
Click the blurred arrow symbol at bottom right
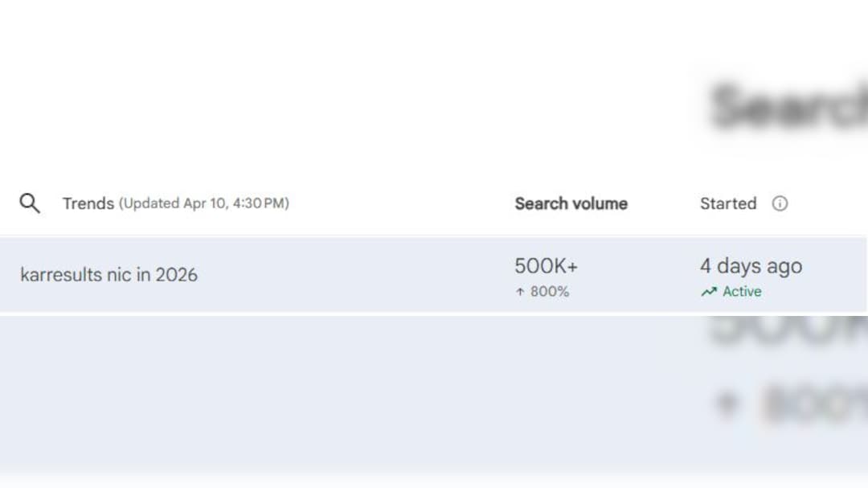pyautogui.click(x=727, y=403)
